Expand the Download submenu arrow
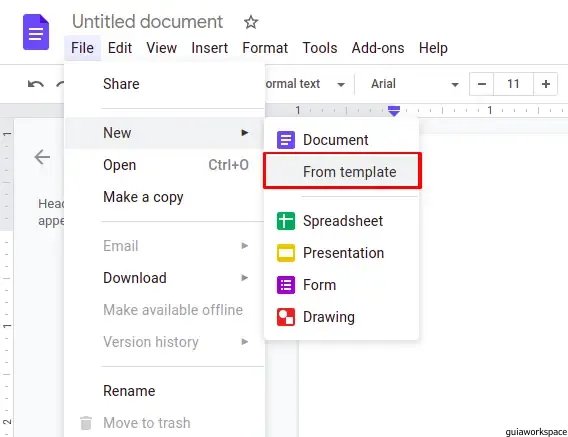 coord(245,278)
